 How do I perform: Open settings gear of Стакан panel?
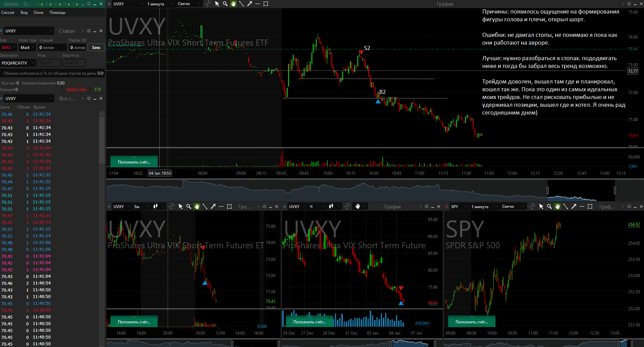pyautogui.click(x=89, y=31)
